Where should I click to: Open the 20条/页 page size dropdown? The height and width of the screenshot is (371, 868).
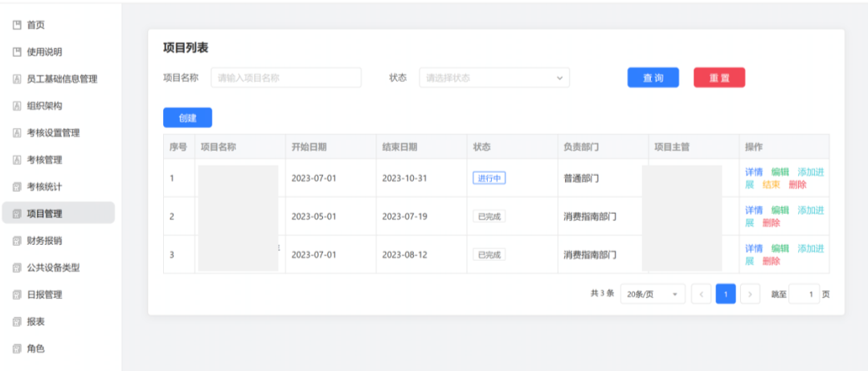point(653,294)
